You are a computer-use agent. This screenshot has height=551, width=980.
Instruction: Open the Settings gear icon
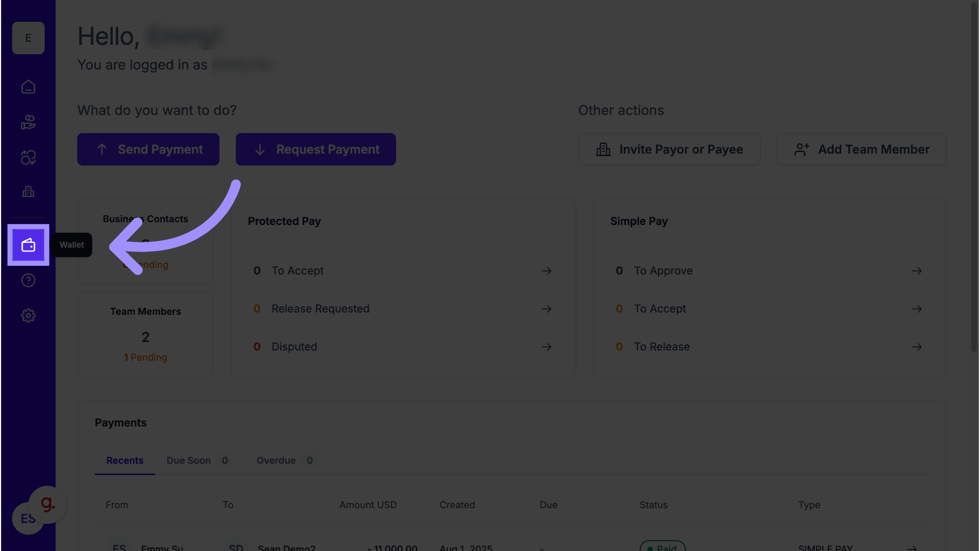[x=28, y=316]
